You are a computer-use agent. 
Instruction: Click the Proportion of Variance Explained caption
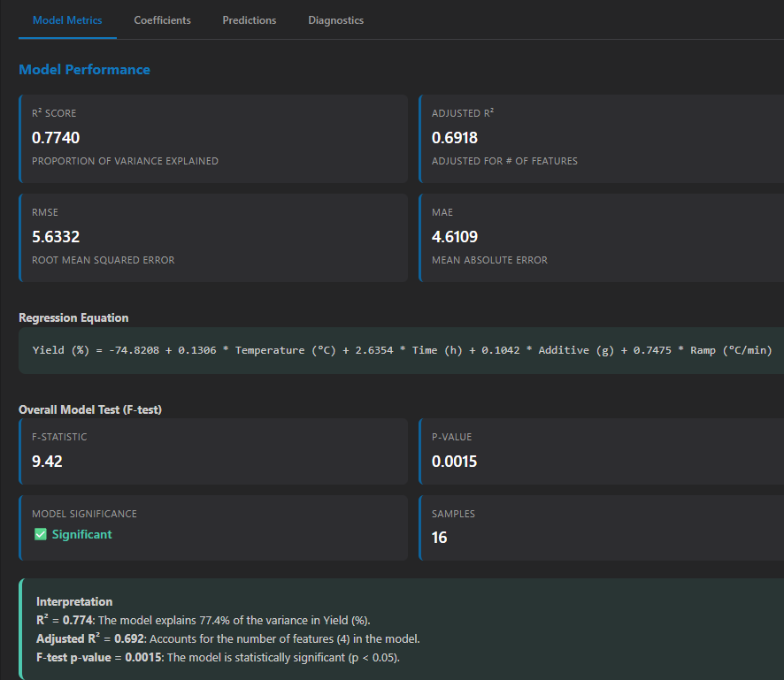click(125, 161)
